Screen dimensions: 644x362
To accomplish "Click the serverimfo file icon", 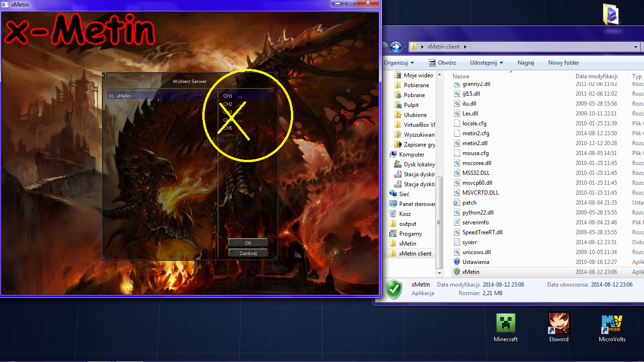I will [x=456, y=222].
